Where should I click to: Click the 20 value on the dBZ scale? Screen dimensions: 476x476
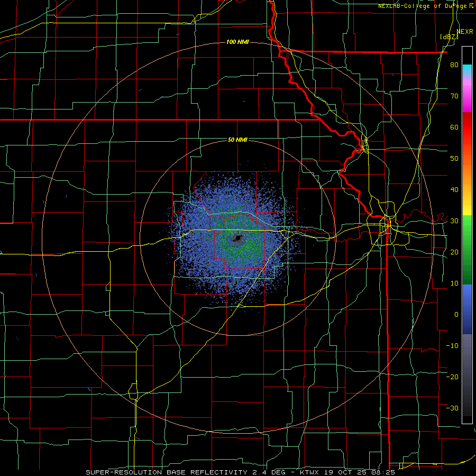[x=454, y=252]
